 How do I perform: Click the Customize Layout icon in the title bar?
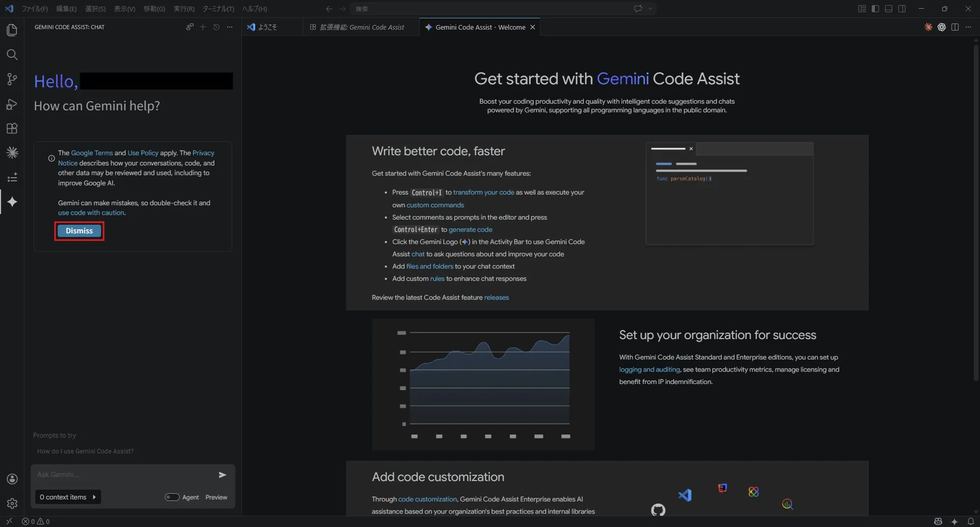[x=862, y=9]
